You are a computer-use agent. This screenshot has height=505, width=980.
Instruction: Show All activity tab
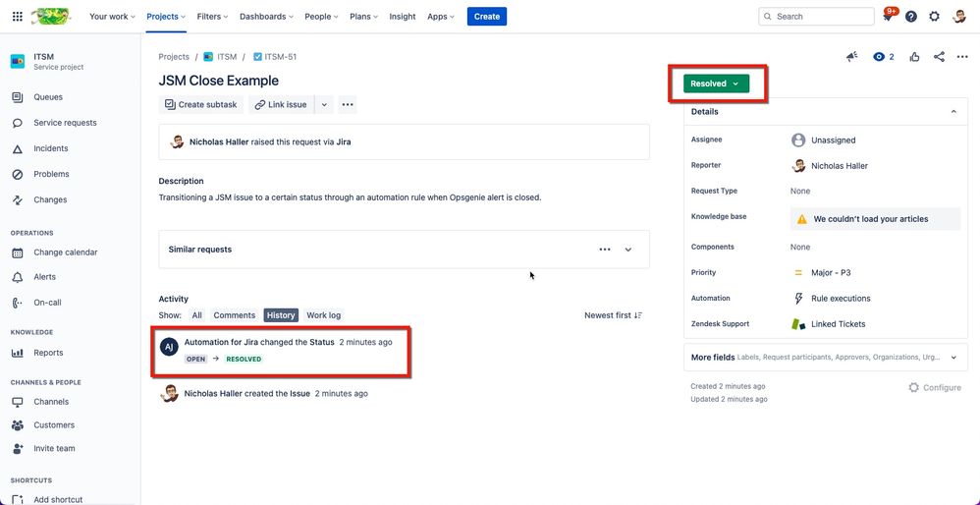196,315
